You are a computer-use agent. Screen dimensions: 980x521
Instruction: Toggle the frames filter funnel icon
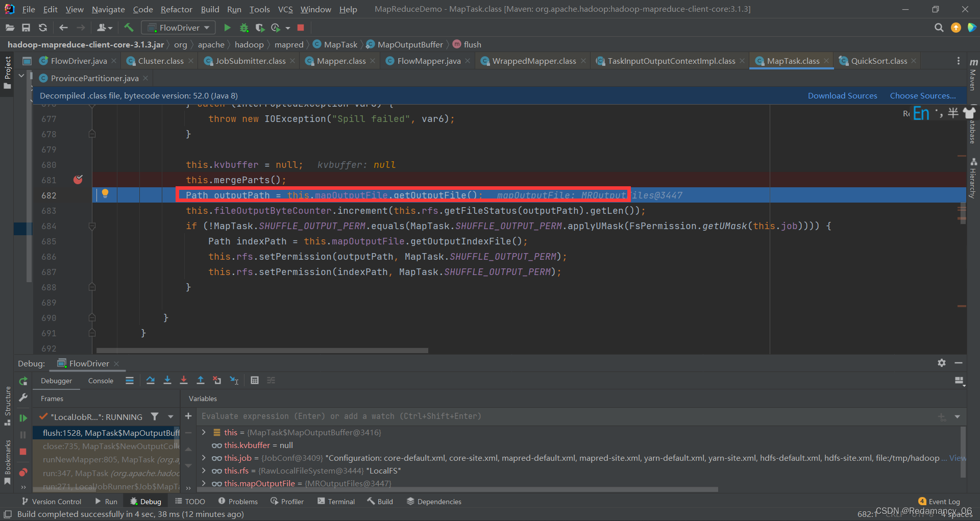pyautogui.click(x=155, y=417)
